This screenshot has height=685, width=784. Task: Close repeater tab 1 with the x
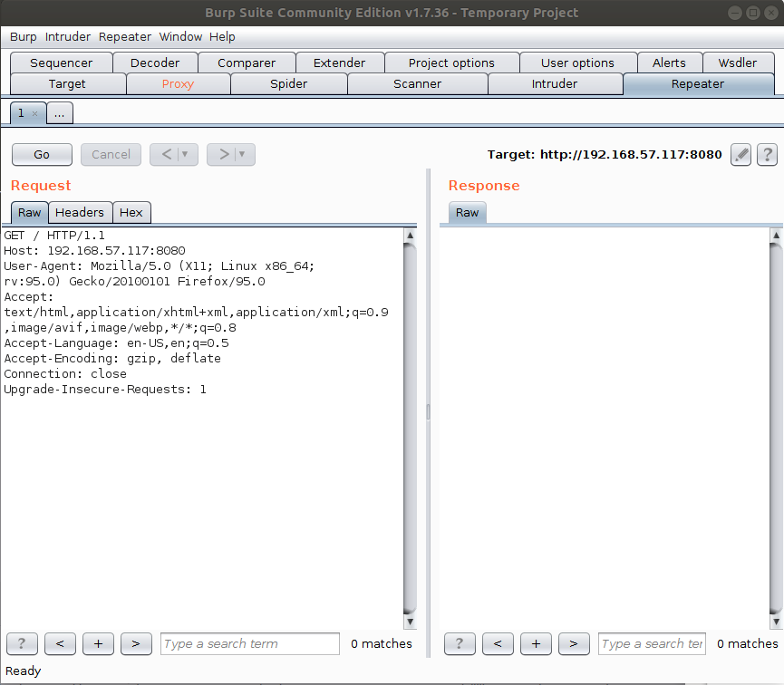[x=35, y=113]
